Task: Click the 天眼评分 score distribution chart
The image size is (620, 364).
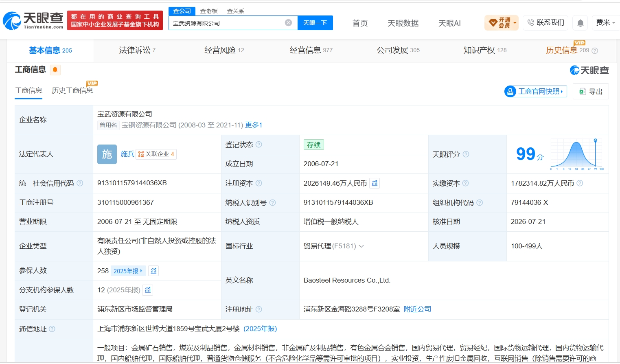Action: (577, 154)
